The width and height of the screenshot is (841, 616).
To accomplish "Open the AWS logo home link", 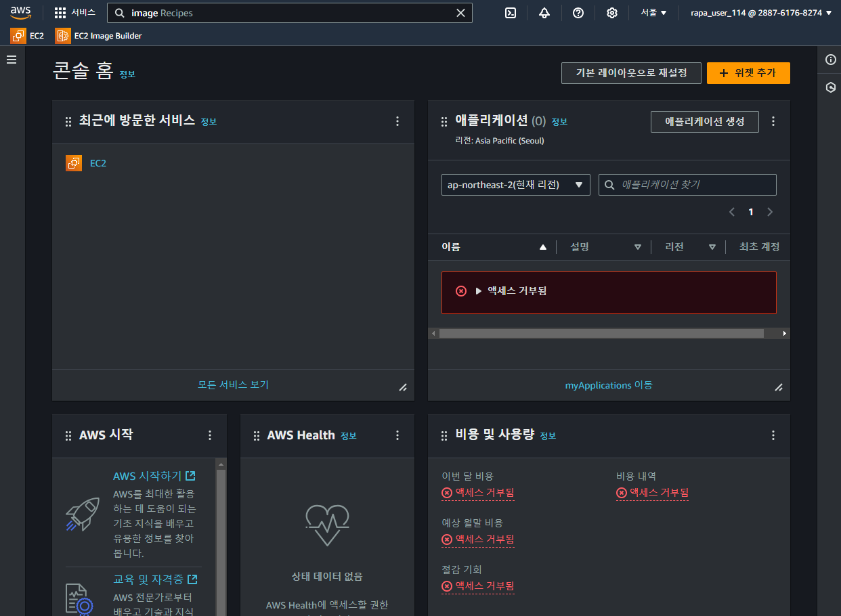I will pyautogui.click(x=21, y=12).
